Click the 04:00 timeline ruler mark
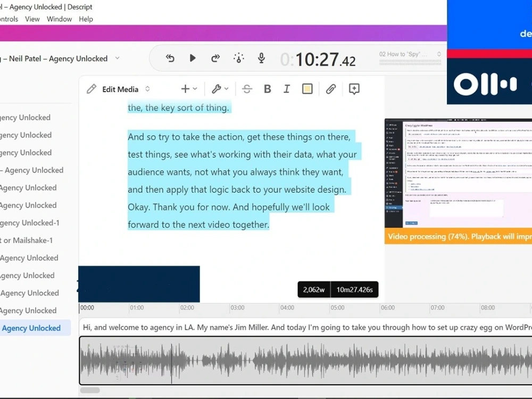The width and height of the screenshot is (532, 399). point(287,307)
